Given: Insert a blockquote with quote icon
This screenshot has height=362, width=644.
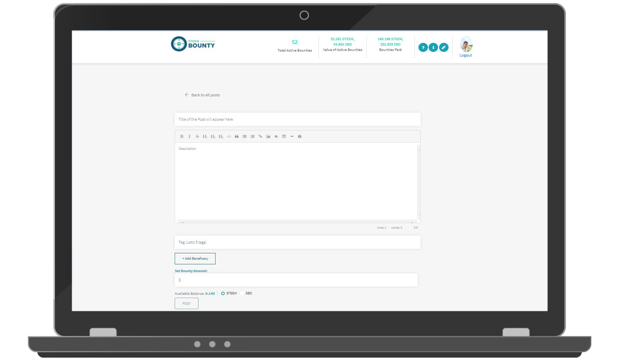Looking at the screenshot, I should click(237, 136).
